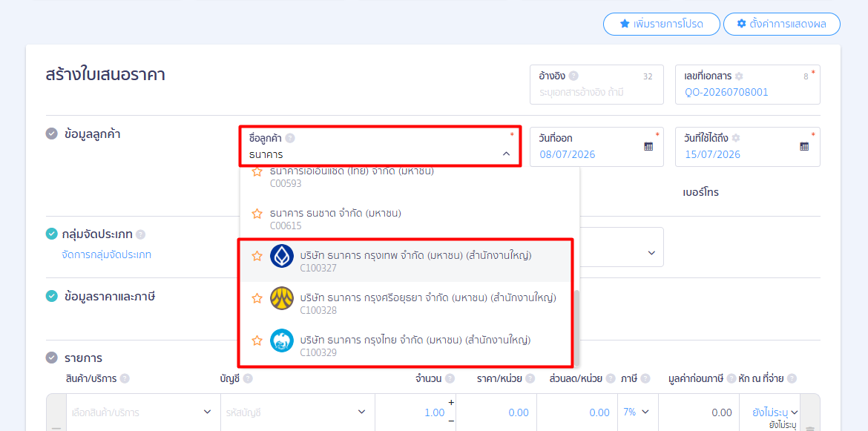Favorite star for ธนาคารกรุงไทย C100329
868x431 pixels.
coord(257,340)
